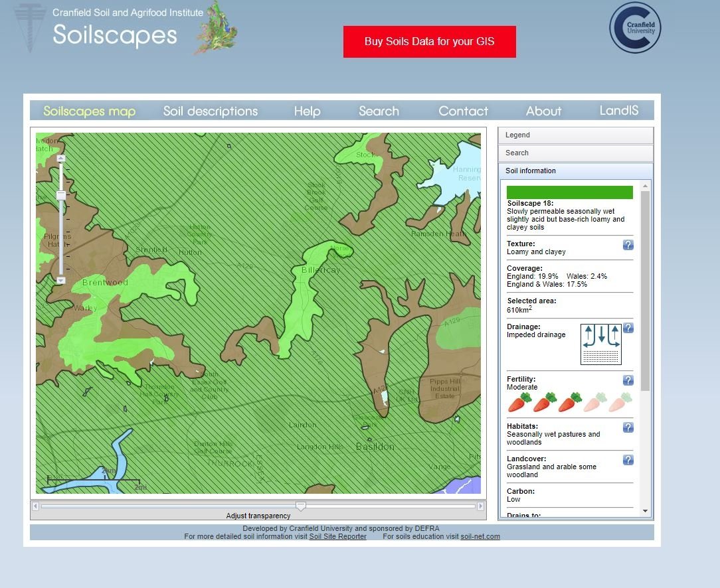
Task: Open Fertility help question-mark icon
Action: (x=628, y=380)
